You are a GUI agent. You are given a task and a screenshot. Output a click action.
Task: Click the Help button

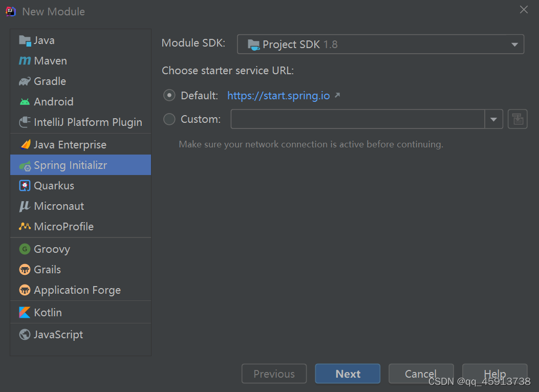point(494,374)
